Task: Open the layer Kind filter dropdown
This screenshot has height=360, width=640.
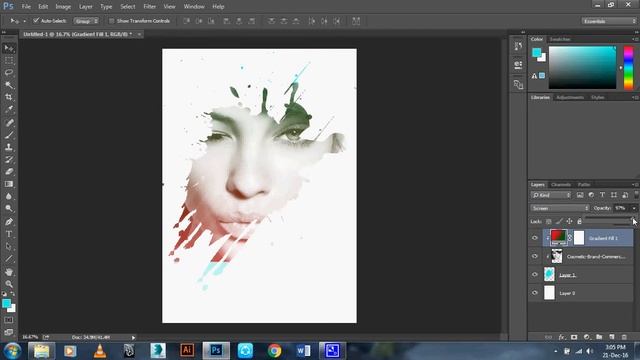Action: (x=551, y=195)
